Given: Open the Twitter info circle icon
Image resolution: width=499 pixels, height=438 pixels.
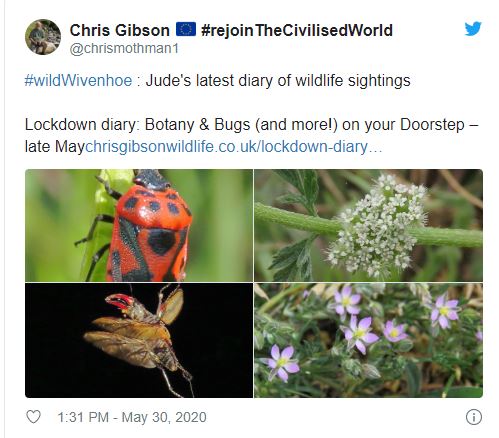Looking at the screenshot, I should point(474,417).
